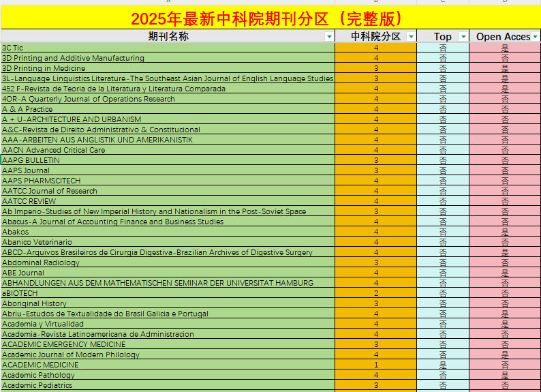Open the Open Access column filter dropdown
Viewport: 541px width, 392px height.
pyautogui.click(x=535, y=37)
